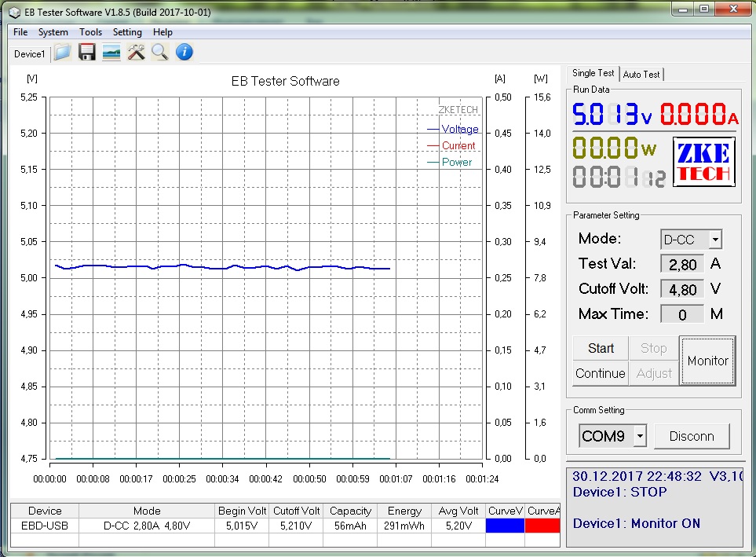
Task: Save data with the floppy disk icon
Action: [x=87, y=52]
